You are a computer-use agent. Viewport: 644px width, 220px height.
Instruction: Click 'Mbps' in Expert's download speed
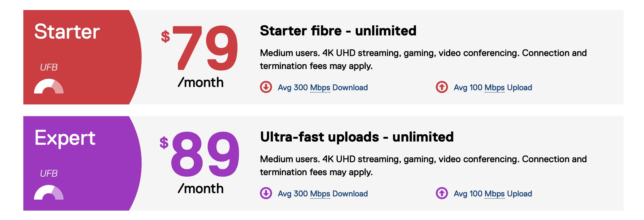320,194
